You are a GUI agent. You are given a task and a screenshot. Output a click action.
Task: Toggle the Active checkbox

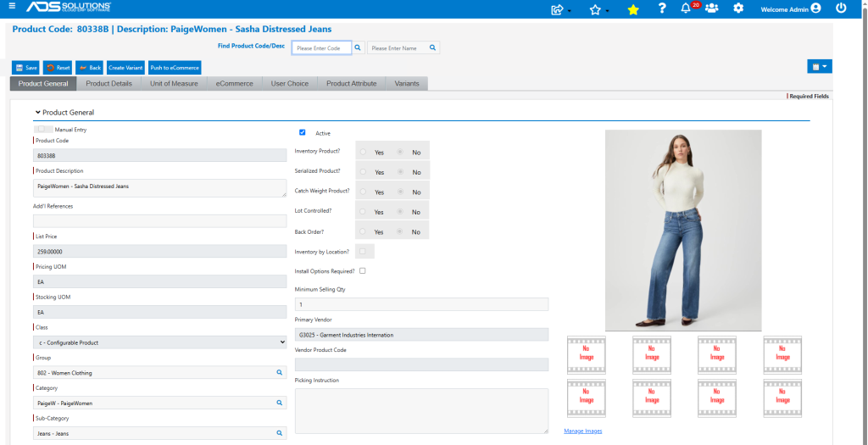coord(303,132)
